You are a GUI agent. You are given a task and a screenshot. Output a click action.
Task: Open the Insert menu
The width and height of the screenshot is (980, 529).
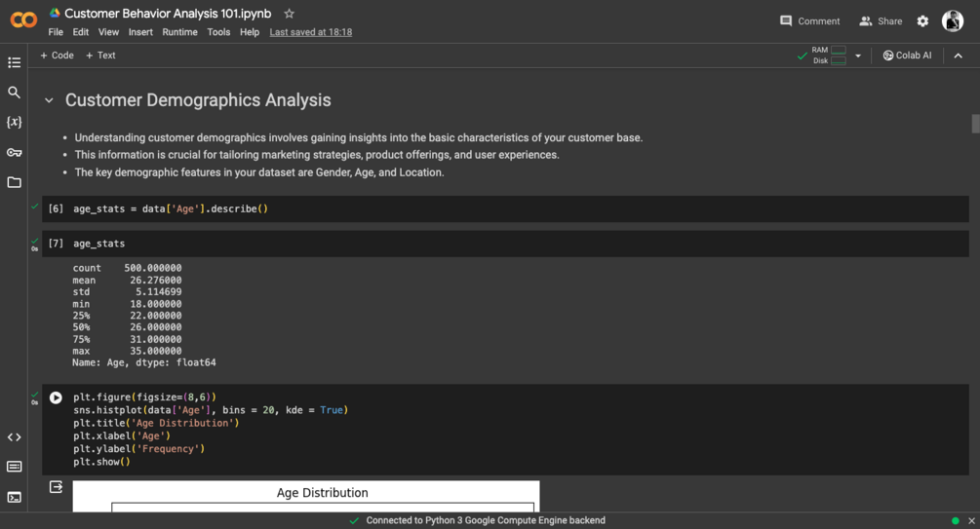140,32
